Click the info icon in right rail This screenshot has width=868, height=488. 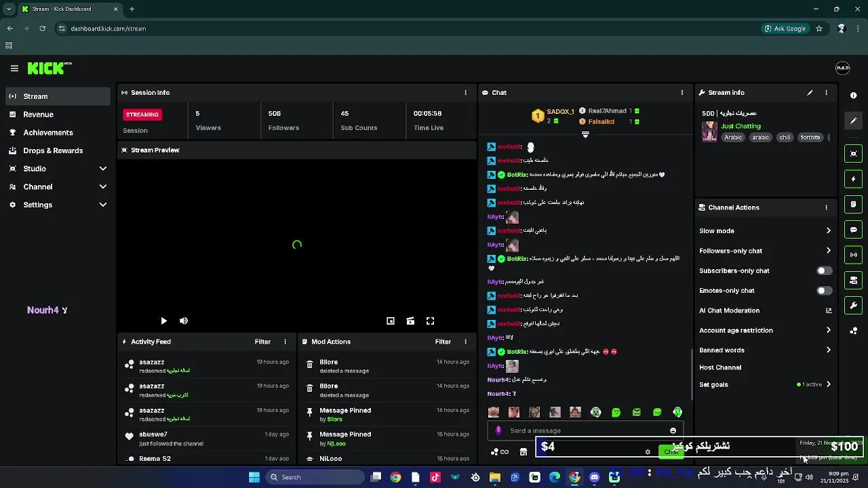(x=853, y=96)
